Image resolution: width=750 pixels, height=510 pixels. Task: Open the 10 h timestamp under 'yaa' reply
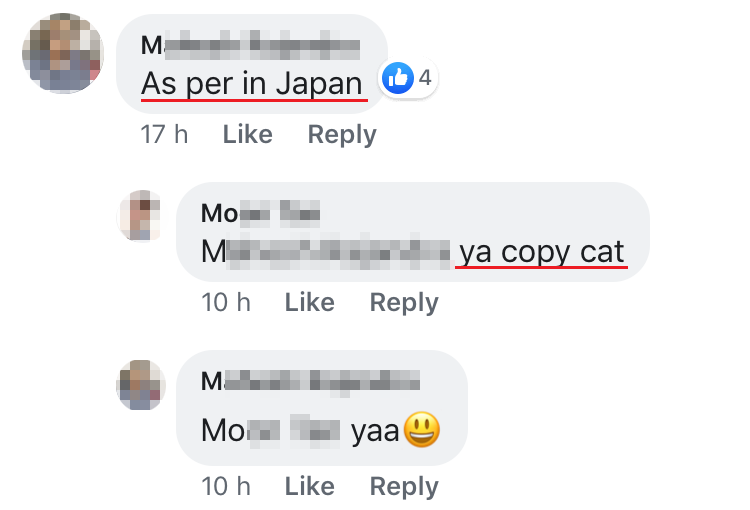tap(226, 487)
